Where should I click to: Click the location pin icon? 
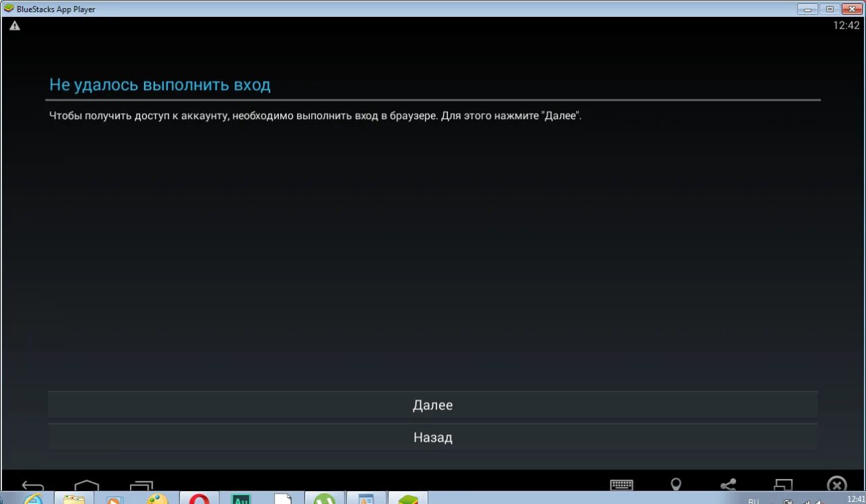pyautogui.click(x=675, y=485)
